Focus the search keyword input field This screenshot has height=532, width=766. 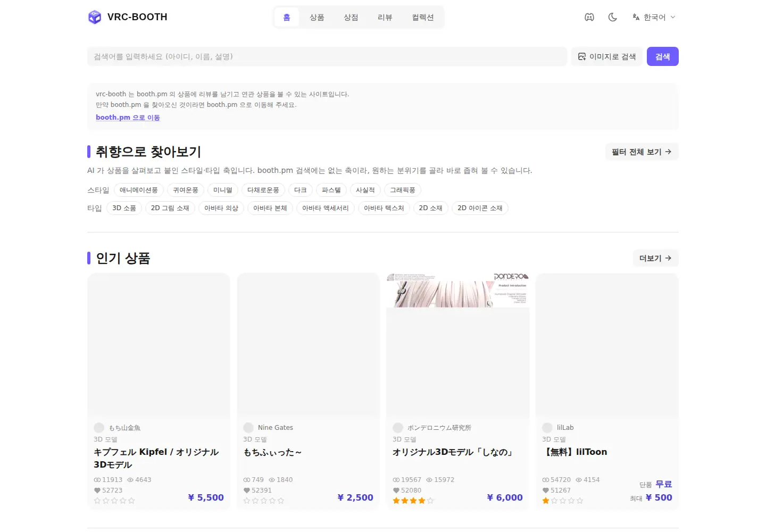pos(327,56)
